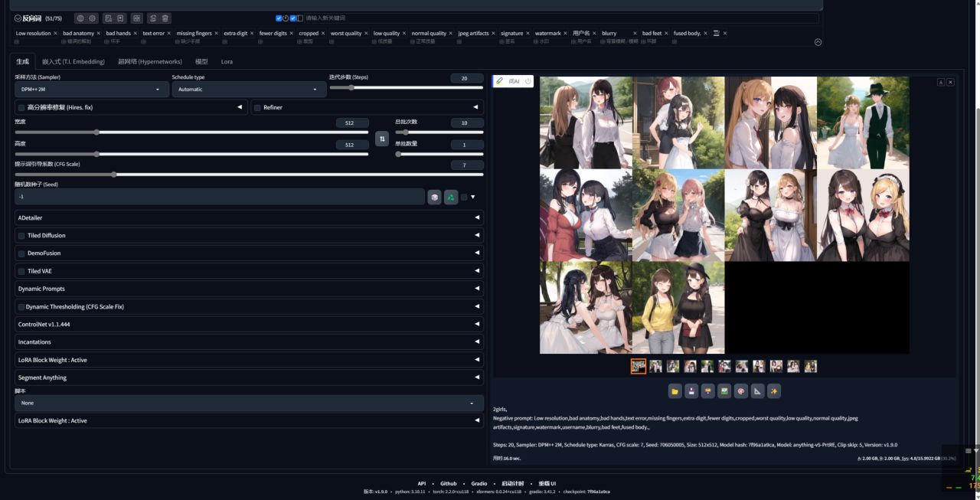This screenshot has width=980, height=500.
Task: Remove the 'bad anatomy' negative tag
Action: click(99, 34)
